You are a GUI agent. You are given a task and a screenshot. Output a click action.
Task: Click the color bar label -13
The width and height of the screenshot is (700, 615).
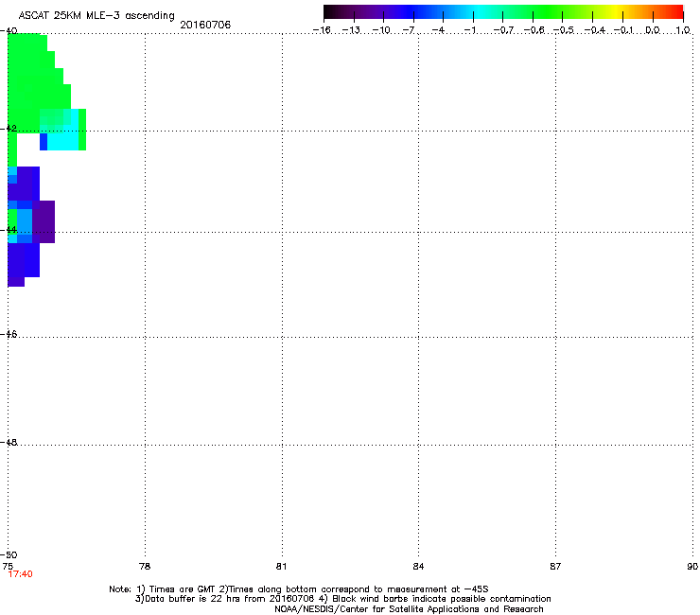[351, 30]
